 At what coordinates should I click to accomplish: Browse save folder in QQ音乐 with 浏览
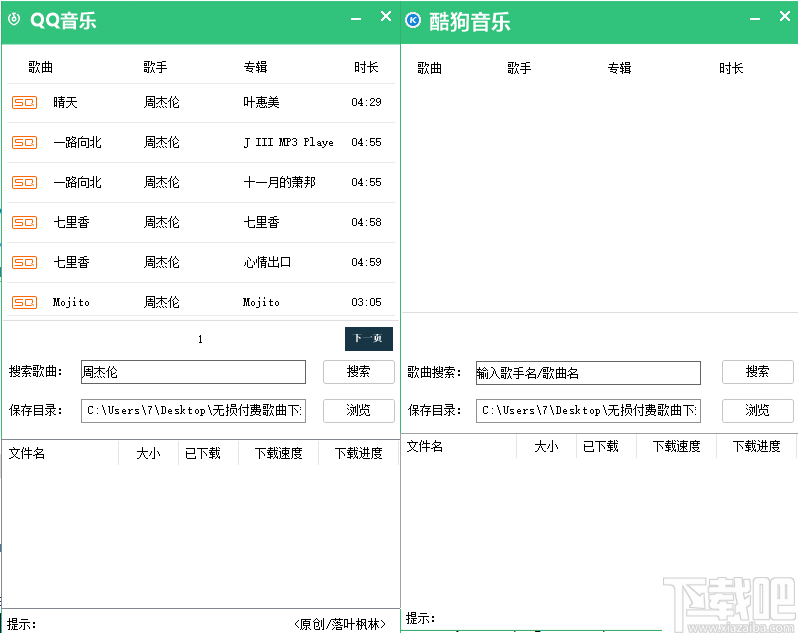coord(358,410)
